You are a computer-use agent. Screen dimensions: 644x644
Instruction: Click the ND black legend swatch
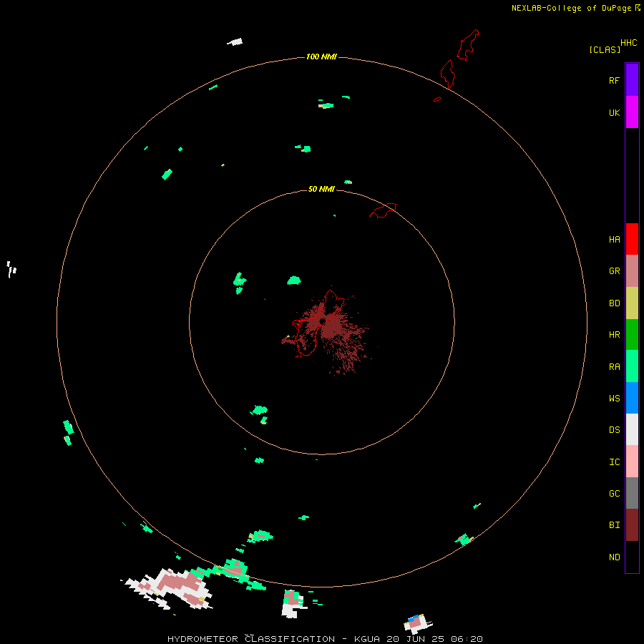[632, 557]
